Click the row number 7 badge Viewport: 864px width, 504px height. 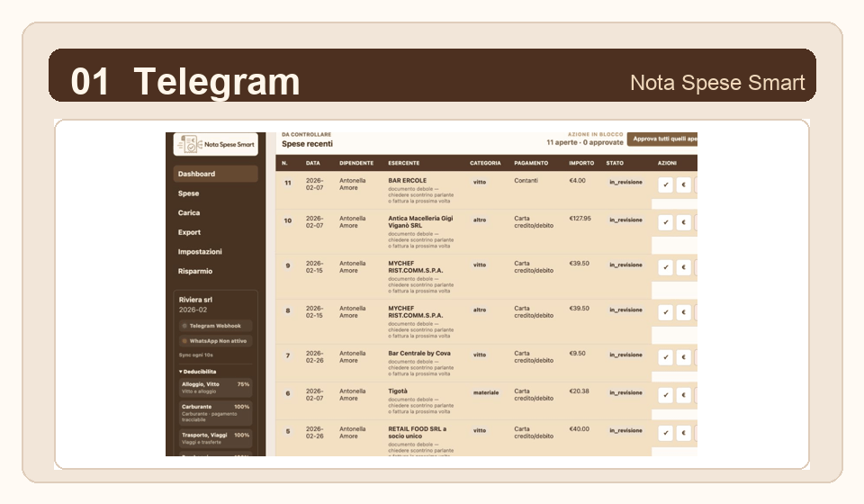point(288,355)
